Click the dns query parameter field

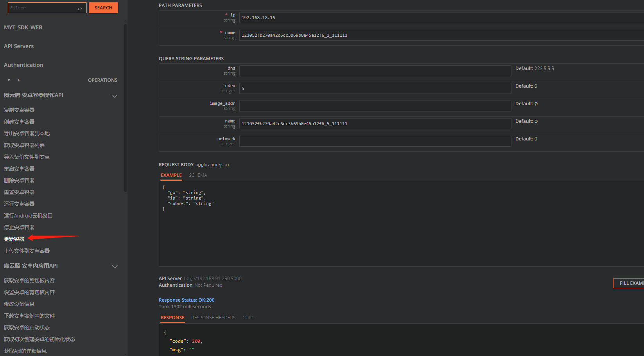point(375,71)
